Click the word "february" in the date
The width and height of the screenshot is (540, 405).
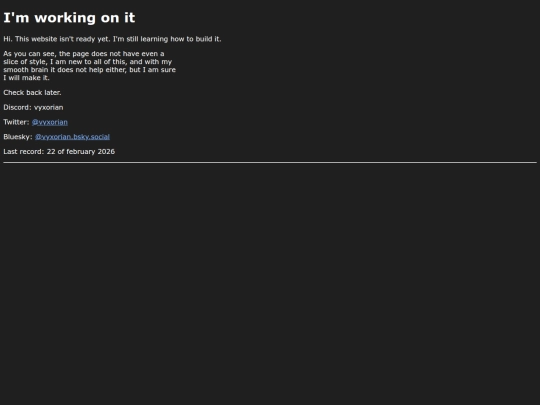click(81, 152)
